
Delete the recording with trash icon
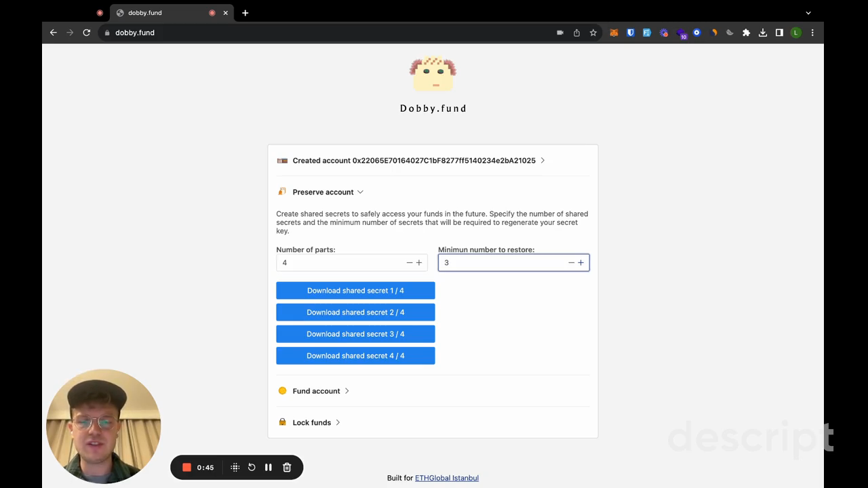point(287,467)
